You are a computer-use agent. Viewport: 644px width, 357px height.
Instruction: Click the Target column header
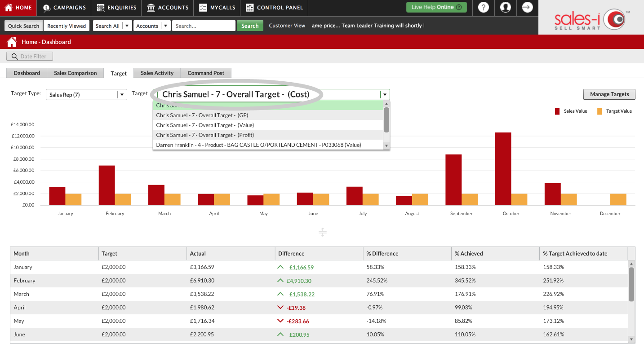(x=142, y=253)
